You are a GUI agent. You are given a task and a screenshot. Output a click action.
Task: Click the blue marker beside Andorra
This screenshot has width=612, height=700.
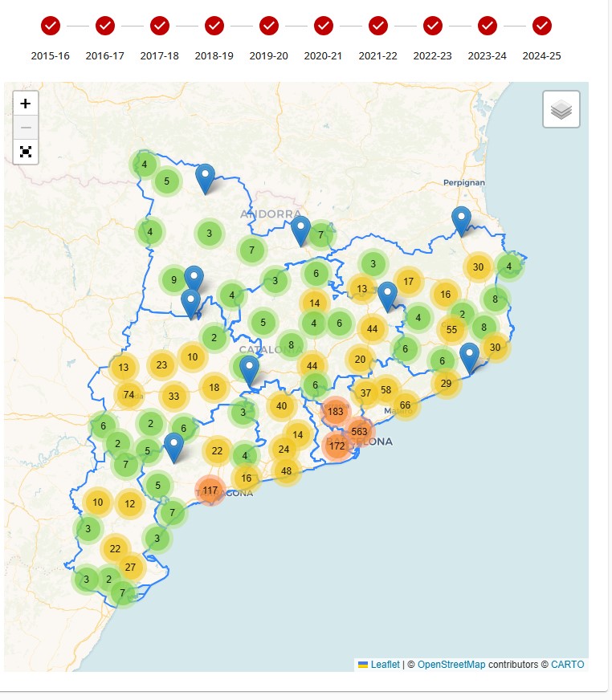300,230
